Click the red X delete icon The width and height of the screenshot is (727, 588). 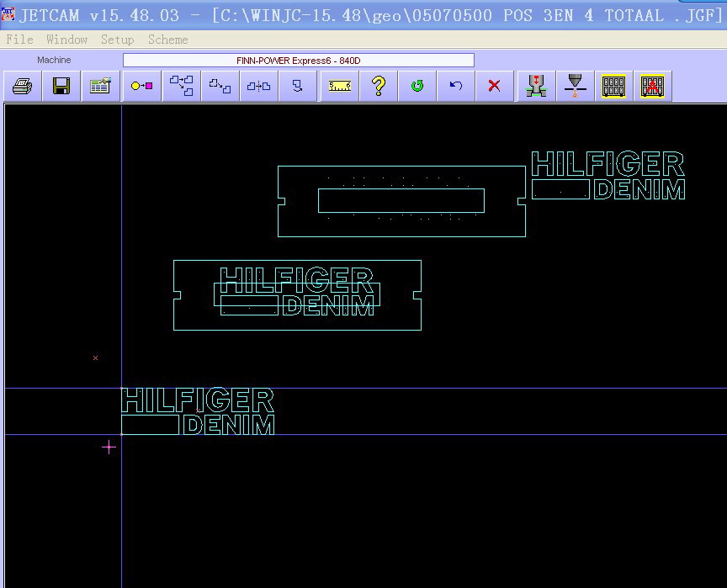[x=494, y=86]
